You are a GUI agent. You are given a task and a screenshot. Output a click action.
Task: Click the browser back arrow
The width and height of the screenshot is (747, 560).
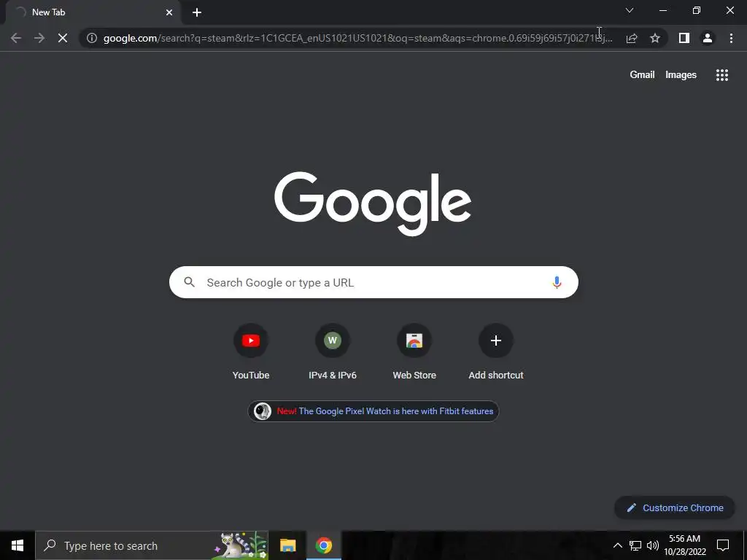[16, 38]
